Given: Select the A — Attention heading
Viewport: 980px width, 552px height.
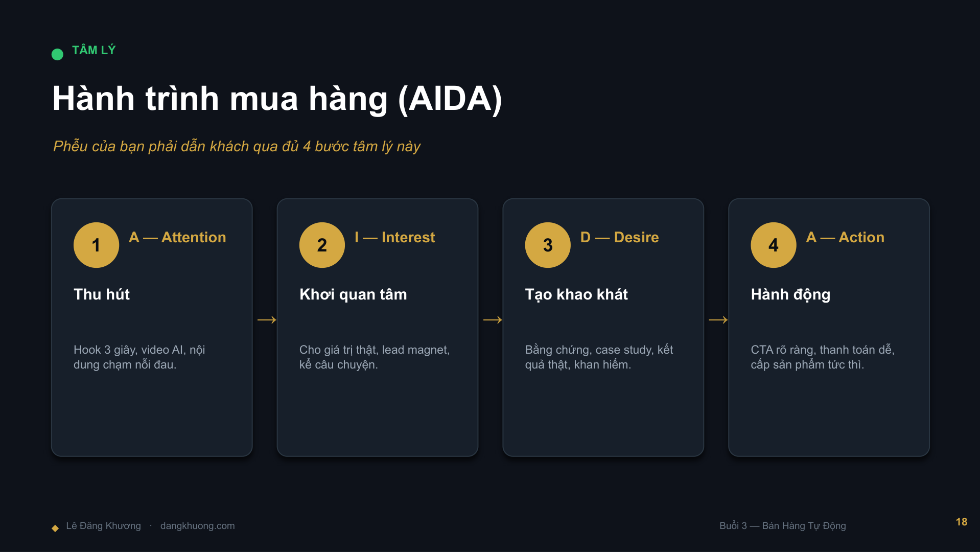Looking at the screenshot, I should 177,237.
